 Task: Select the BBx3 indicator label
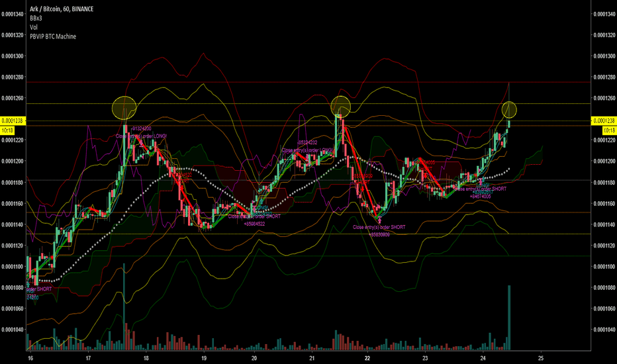(x=36, y=18)
